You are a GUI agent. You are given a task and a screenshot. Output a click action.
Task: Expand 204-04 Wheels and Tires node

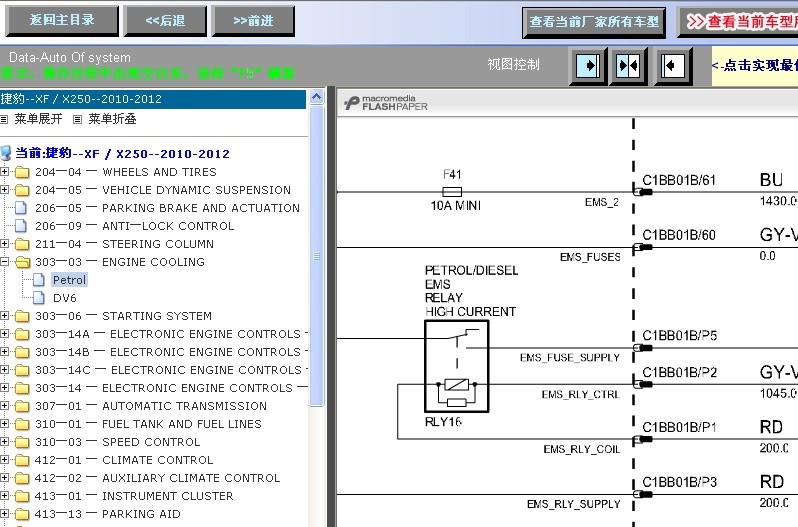tap(5, 172)
